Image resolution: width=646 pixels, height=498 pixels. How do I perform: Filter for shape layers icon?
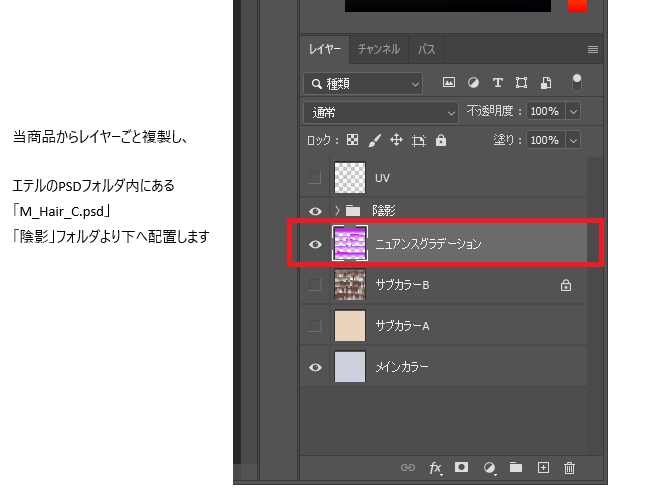pyautogui.click(x=521, y=83)
